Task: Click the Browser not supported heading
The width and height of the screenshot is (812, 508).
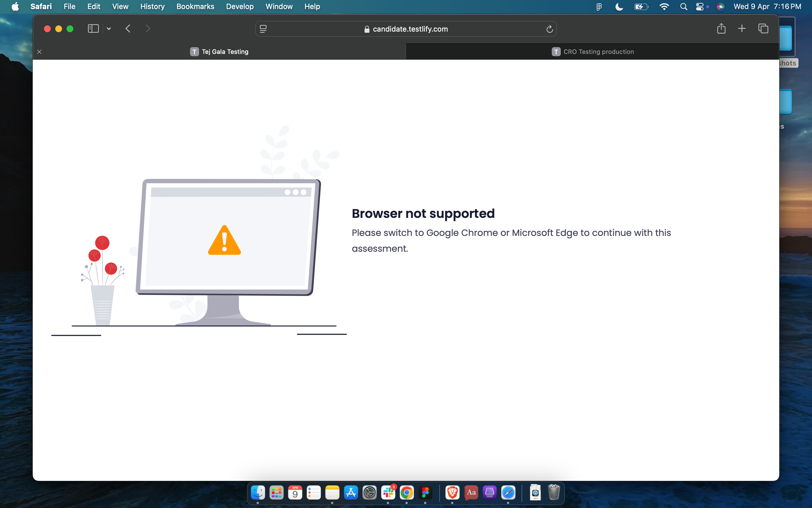Action: click(423, 213)
